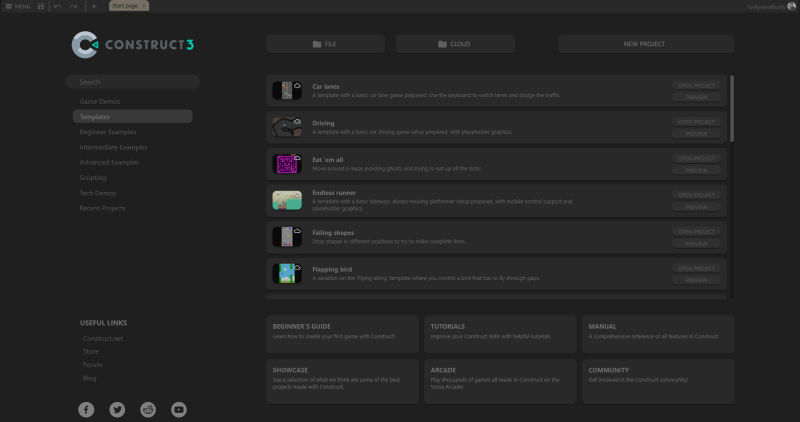Click the template list scrollbar

click(x=732, y=109)
